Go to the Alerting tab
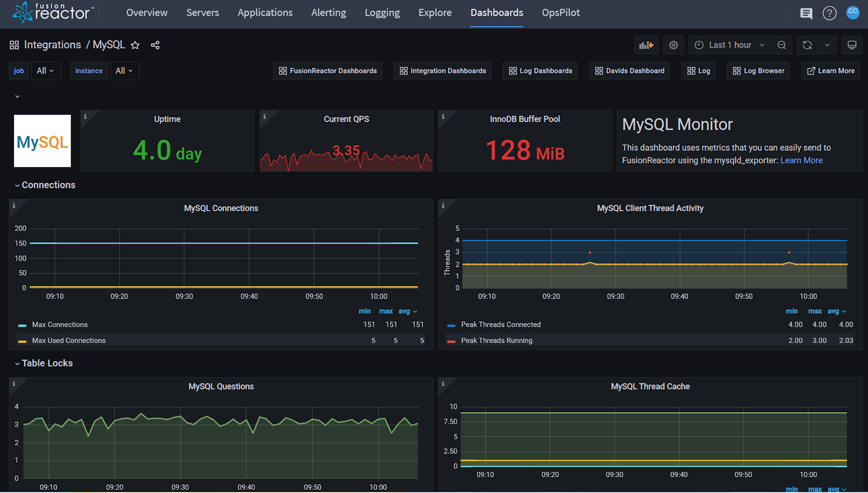This screenshot has width=868, height=493. coord(329,13)
